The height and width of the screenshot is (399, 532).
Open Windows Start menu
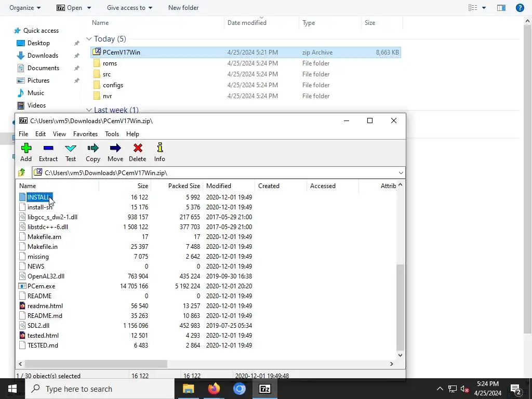pos(12,389)
